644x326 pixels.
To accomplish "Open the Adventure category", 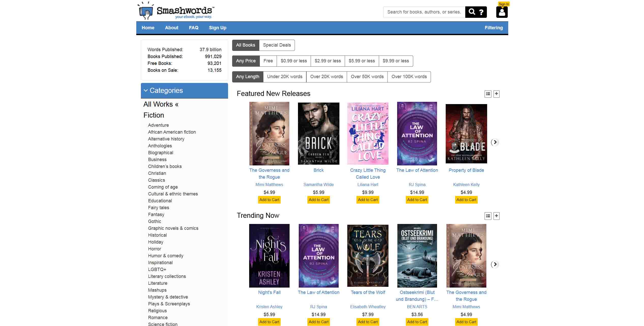I will tap(158, 125).
